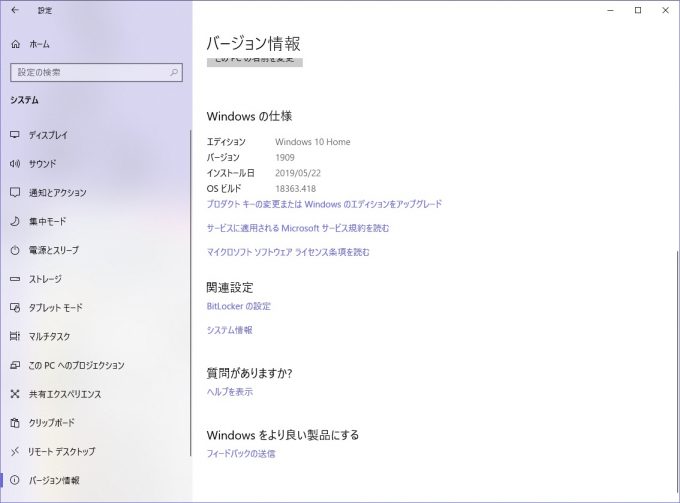Click the install date 2019/05/22
The height and width of the screenshot is (503, 680).
click(298, 173)
